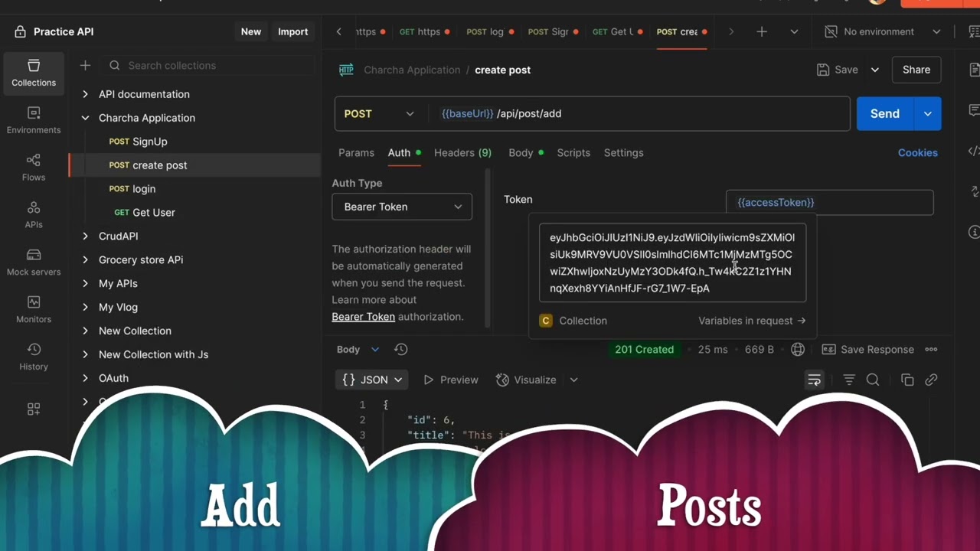
Task: Click the response history clock icon
Action: pyautogui.click(x=400, y=349)
